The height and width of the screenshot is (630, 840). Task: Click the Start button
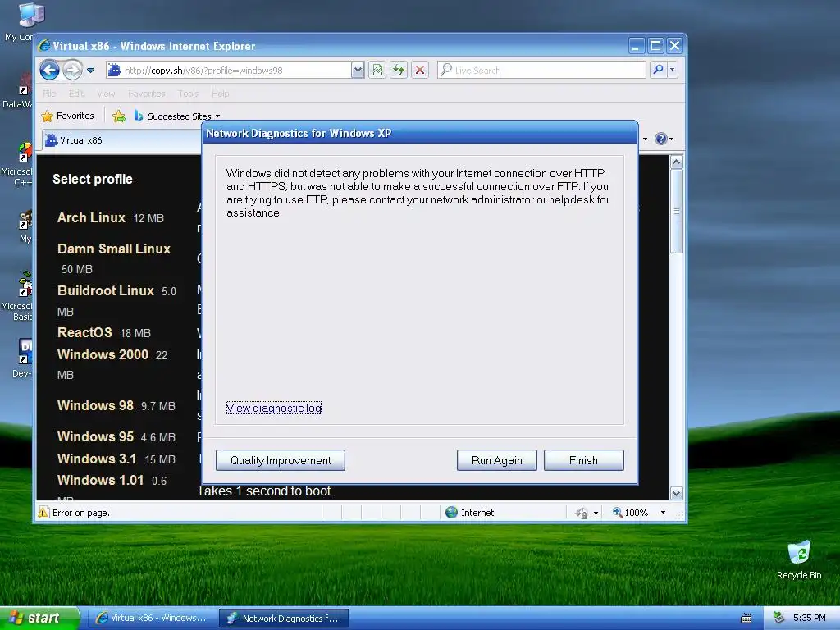tap(39, 619)
